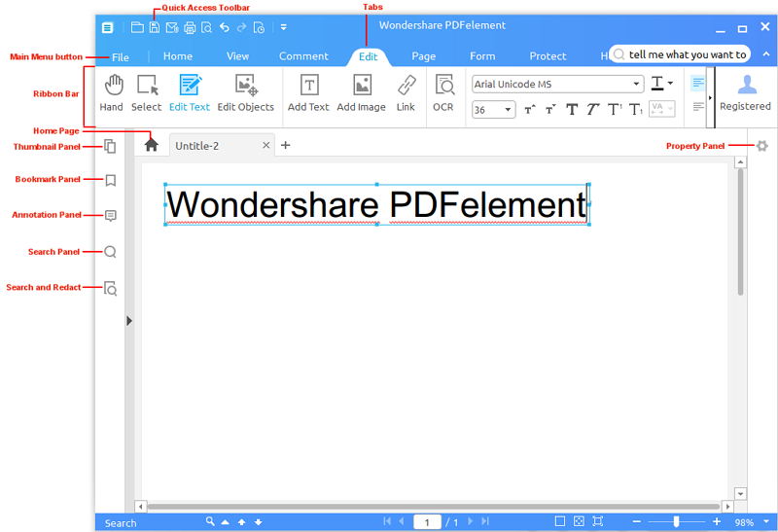The image size is (778, 532).
Task: Click the Open folder icon in quick access toolbar
Action: pos(137,27)
